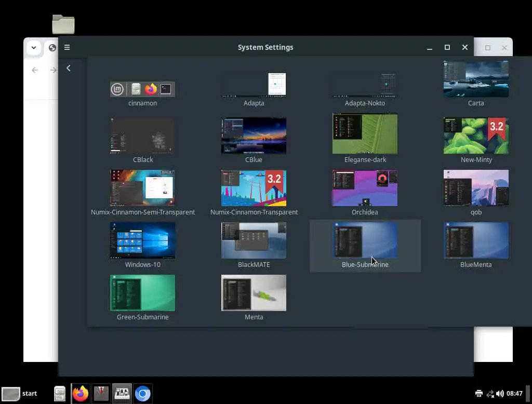Select the Blue-Submarine theme thumbnail

(x=365, y=240)
